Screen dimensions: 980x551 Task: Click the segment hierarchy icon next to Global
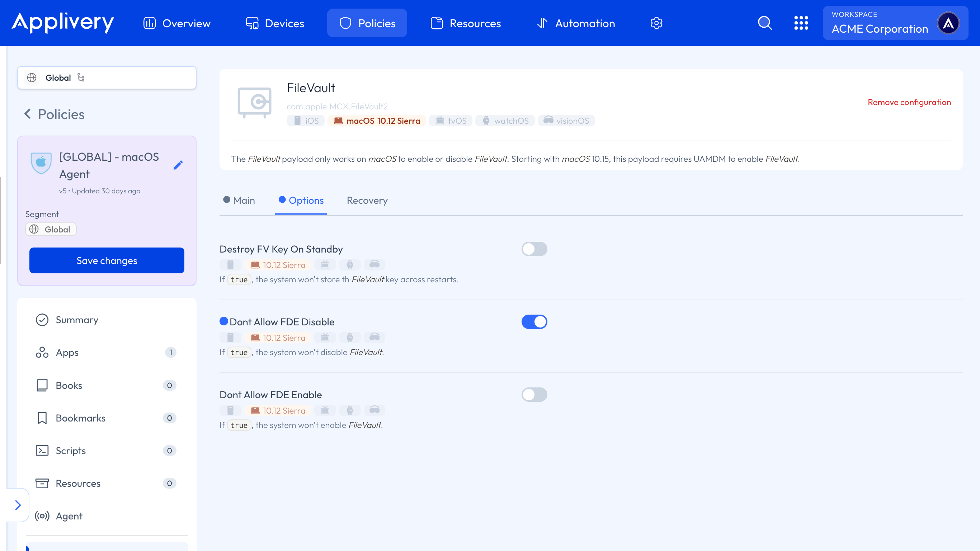coord(81,77)
